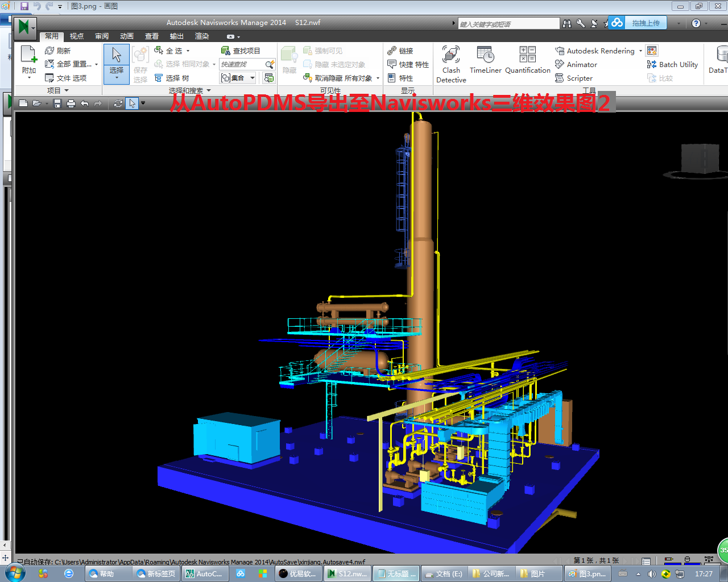
Task: Click the save icon in quick toolbar
Action: (57, 103)
